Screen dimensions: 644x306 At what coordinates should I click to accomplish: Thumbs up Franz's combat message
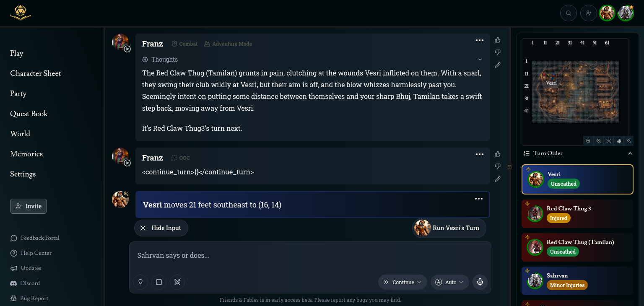[498, 40]
